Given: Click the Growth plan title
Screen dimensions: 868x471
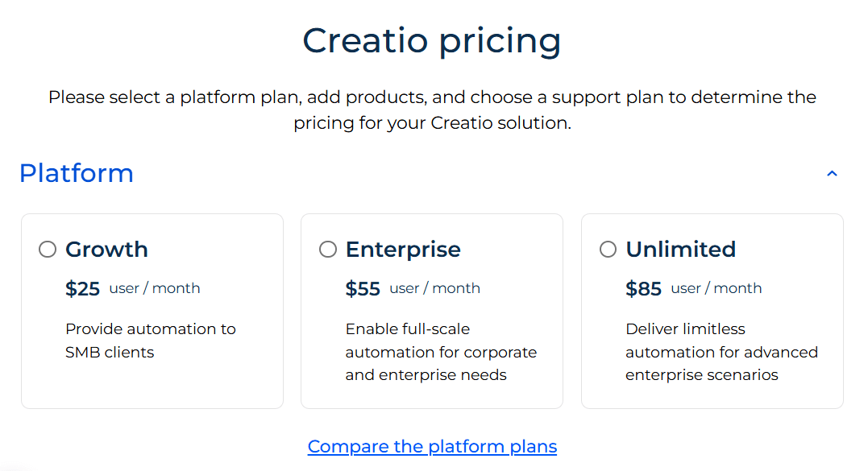Looking at the screenshot, I should tap(106, 250).
